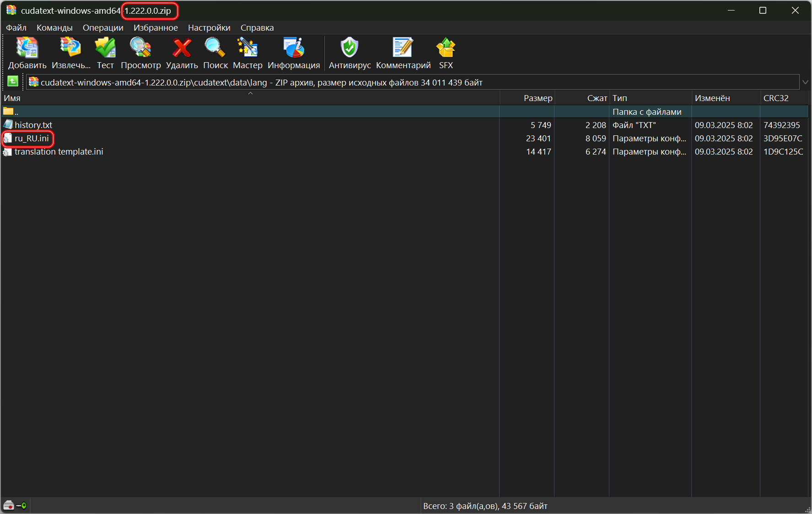This screenshot has height=514, width=812.
Task: Open the Файл menu
Action: point(16,27)
